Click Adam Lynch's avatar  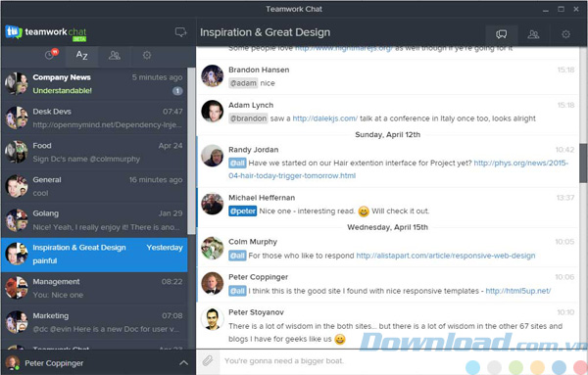(213, 112)
